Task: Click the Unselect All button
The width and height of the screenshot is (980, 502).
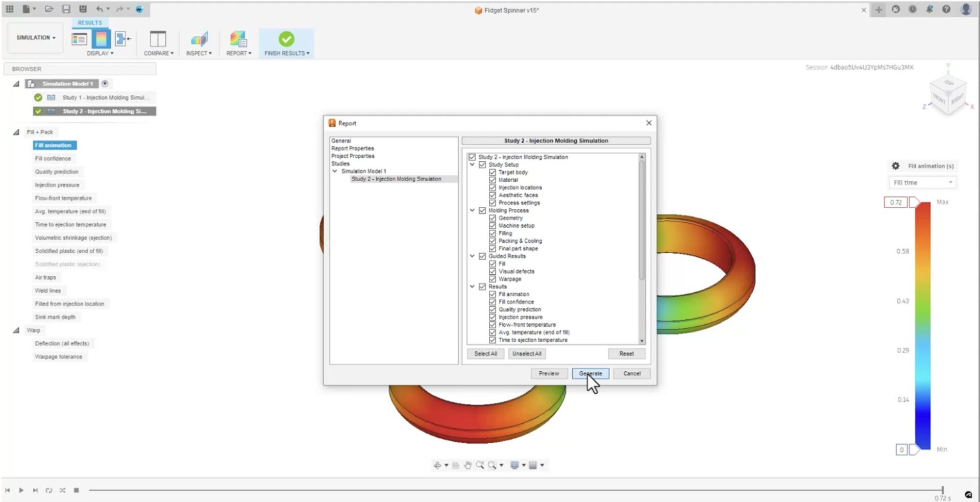Action: click(527, 353)
